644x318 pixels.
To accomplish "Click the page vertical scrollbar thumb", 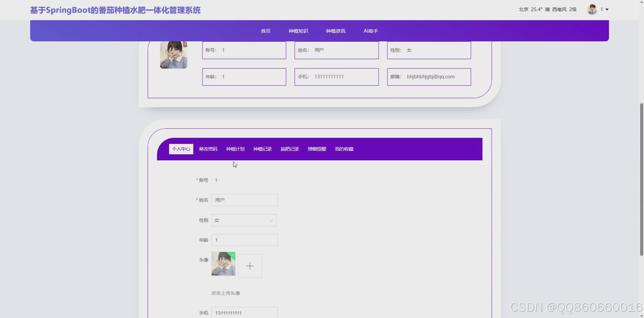I will pos(642,180).
